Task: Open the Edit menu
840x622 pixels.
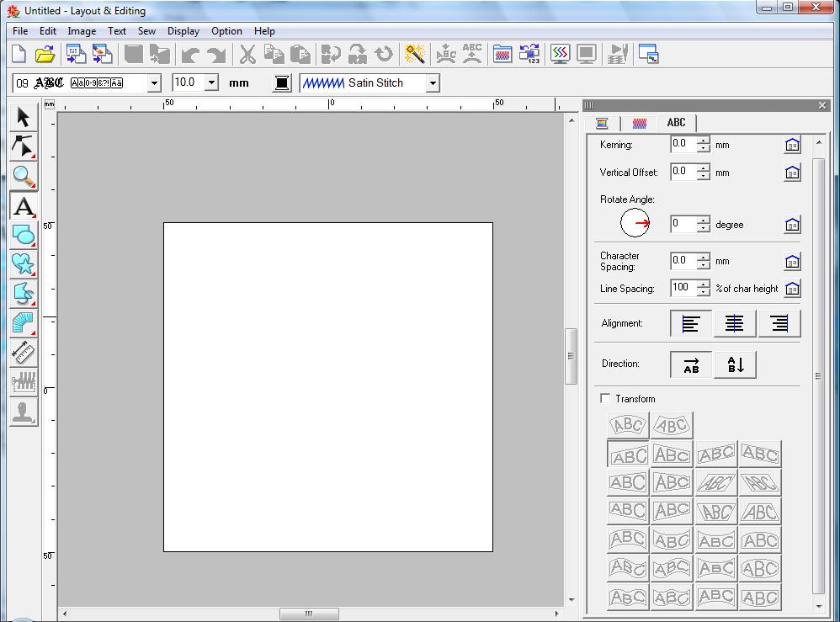Action: (x=48, y=31)
